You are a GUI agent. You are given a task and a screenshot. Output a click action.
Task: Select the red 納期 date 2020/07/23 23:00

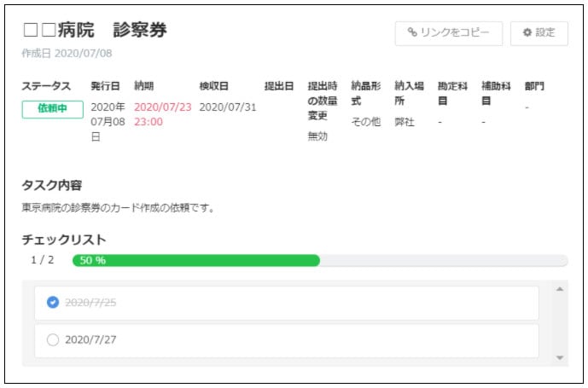tap(162, 114)
